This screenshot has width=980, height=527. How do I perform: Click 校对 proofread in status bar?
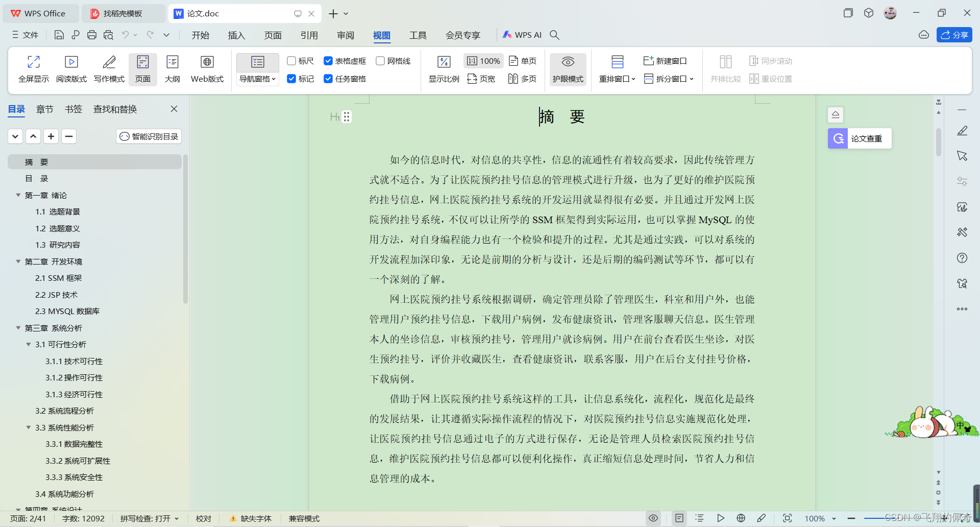click(204, 518)
